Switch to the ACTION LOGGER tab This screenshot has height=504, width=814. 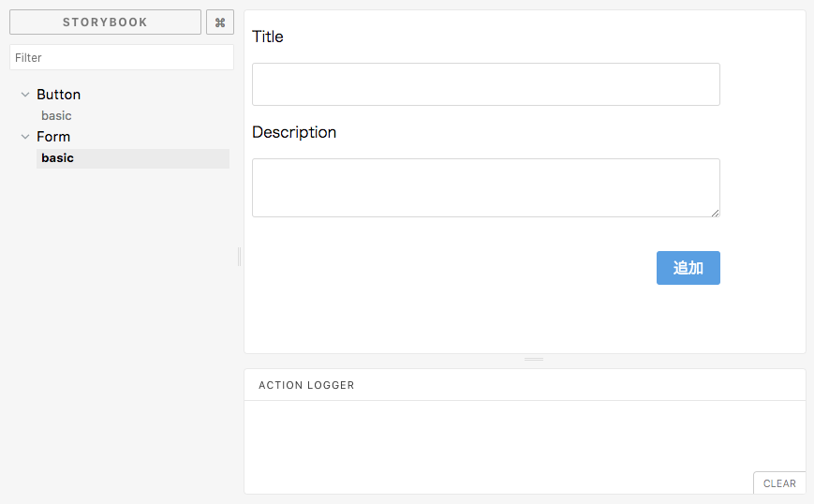pyautogui.click(x=306, y=385)
